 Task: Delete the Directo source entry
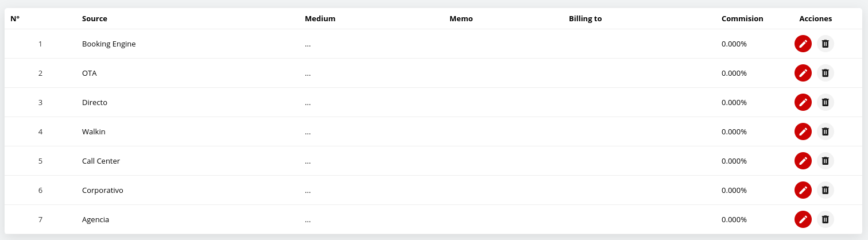(x=825, y=102)
